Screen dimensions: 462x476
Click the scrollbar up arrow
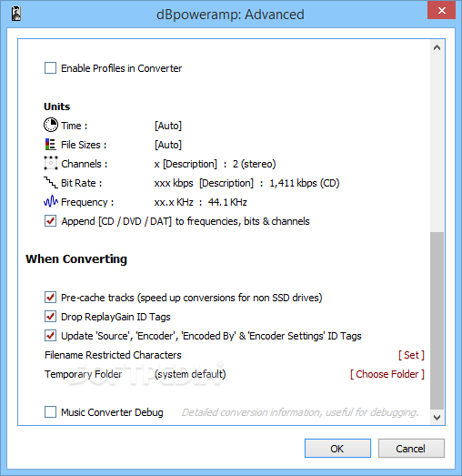[437, 47]
